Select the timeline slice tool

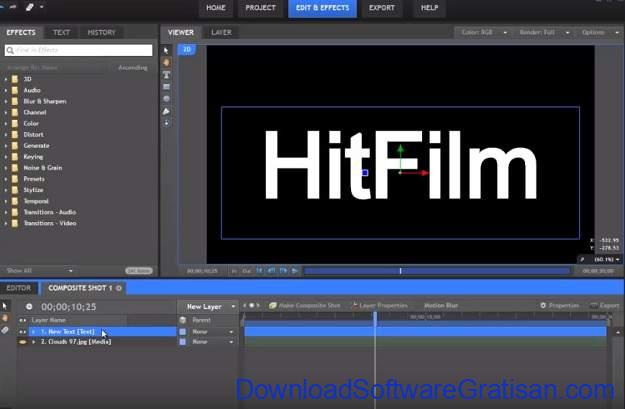(x=5, y=330)
